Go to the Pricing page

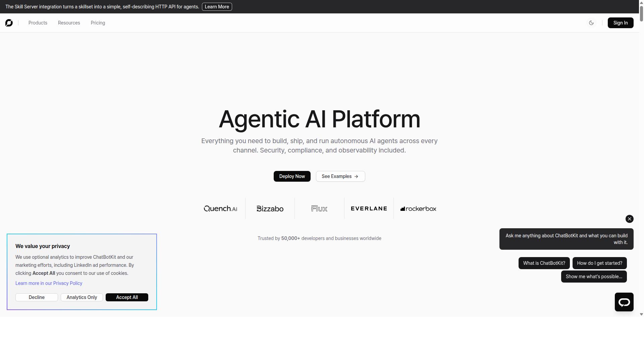tap(98, 23)
